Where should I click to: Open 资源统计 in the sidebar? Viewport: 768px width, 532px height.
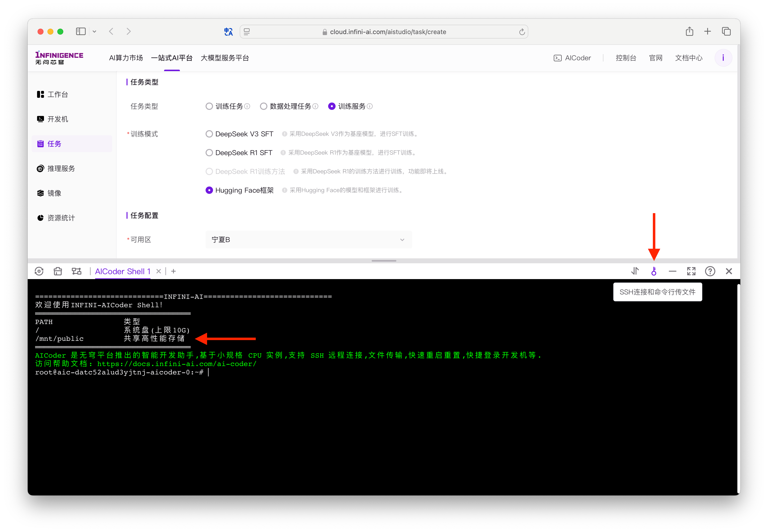click(72, 218)
